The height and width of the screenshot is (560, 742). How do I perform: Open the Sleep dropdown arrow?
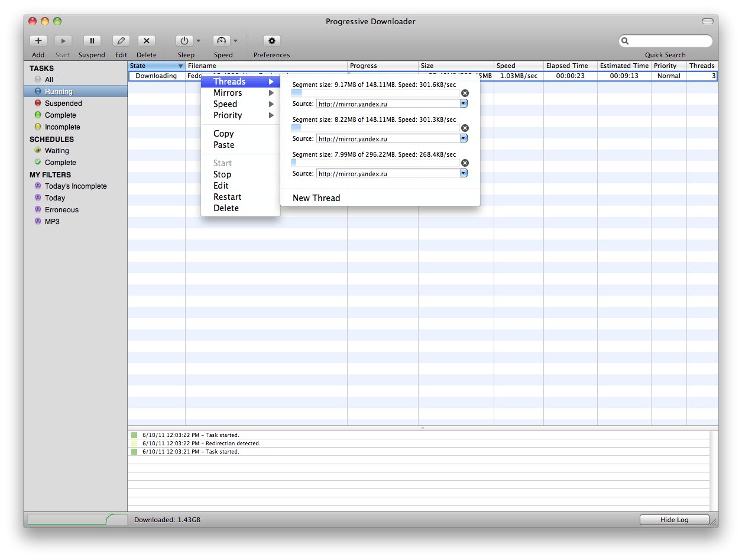(x=197, y=41)
